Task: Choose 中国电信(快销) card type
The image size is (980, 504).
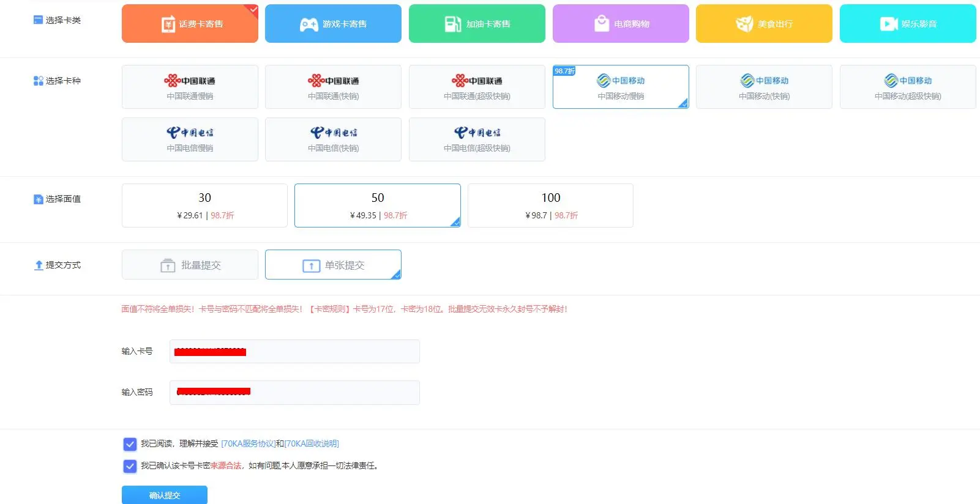Action: (333, 139)
